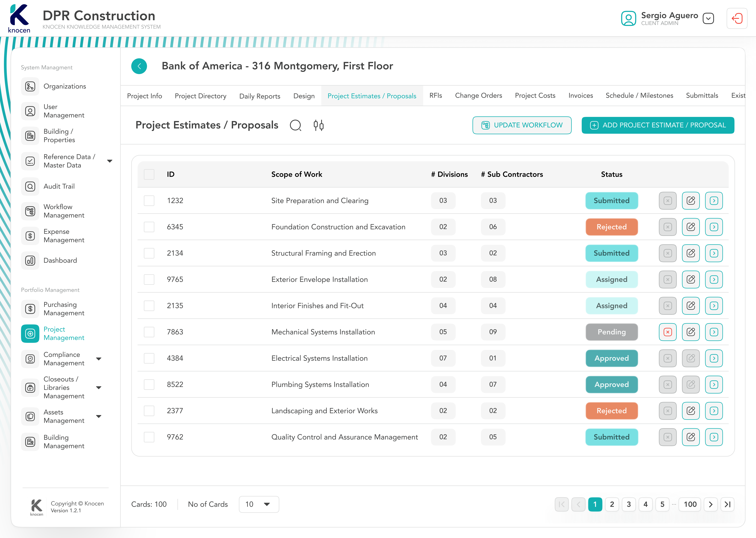Viewport: 756px width, 538px height.
Task: Select the checkbox for row 2377
Action: pos(149,411)
